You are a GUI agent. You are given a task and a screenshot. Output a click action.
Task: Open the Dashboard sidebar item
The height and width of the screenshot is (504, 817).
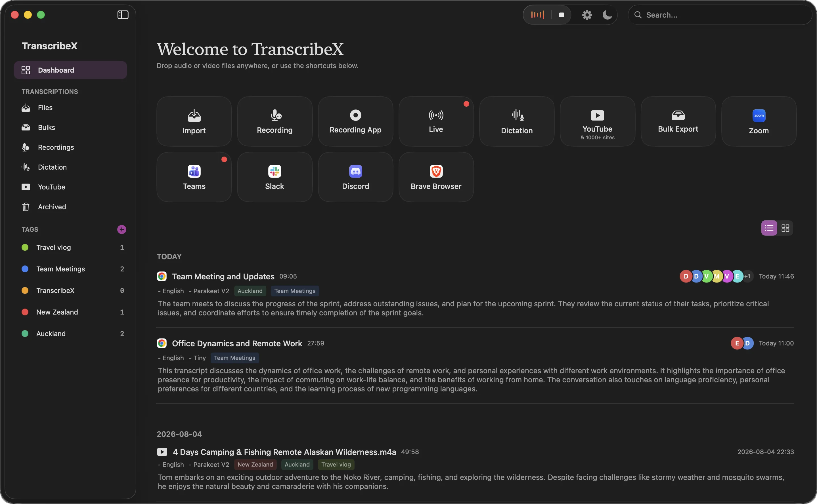coord(70,70)
